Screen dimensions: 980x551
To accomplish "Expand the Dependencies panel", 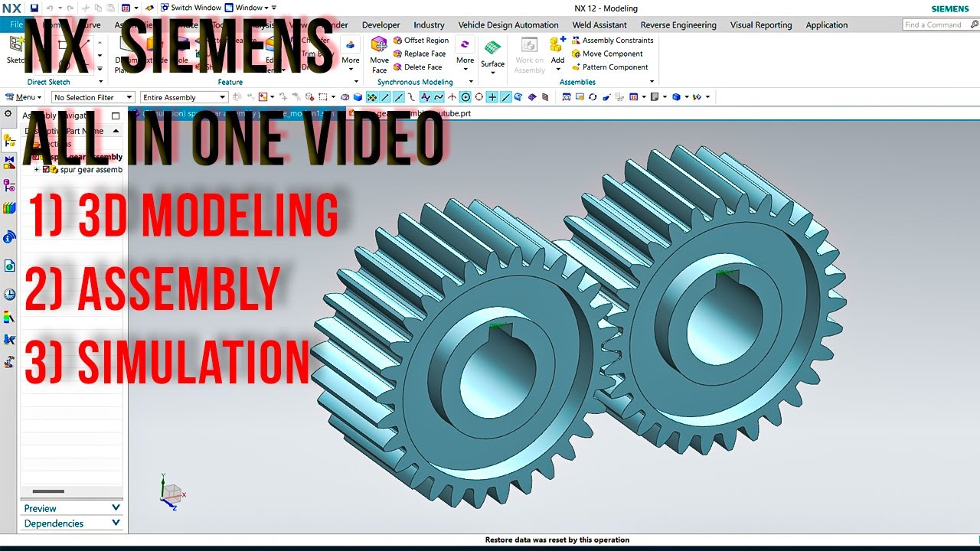I will click(x=71, y=523).
